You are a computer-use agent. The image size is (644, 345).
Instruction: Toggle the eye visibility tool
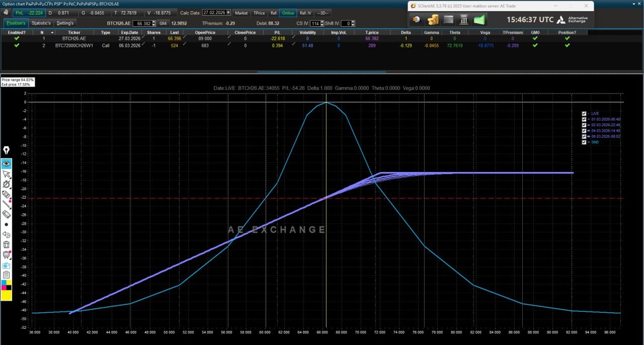tap(6, 163)
